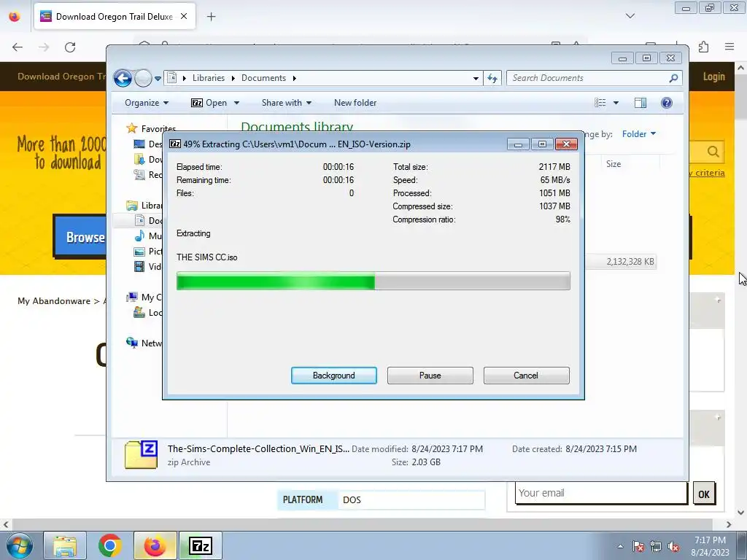Select Desktop in the navigation pane
This screenshot has height=560, width=747.
tap(147, 144)
